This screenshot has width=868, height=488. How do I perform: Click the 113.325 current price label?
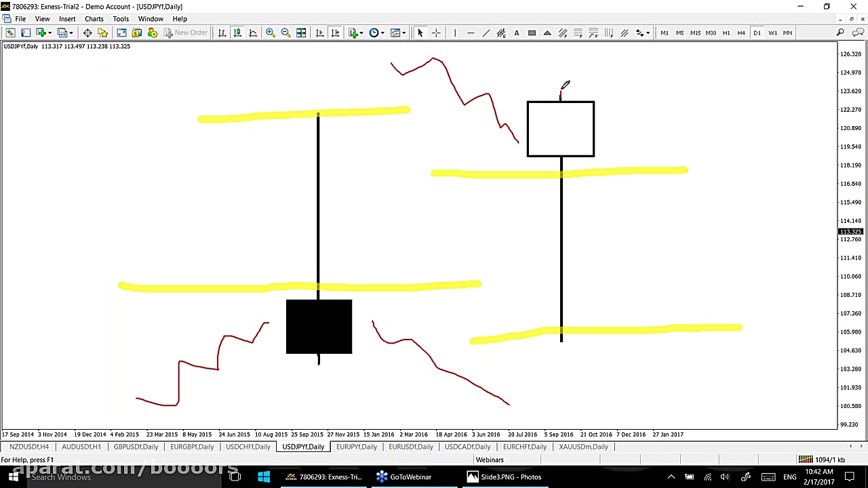(x=850, y=232)
